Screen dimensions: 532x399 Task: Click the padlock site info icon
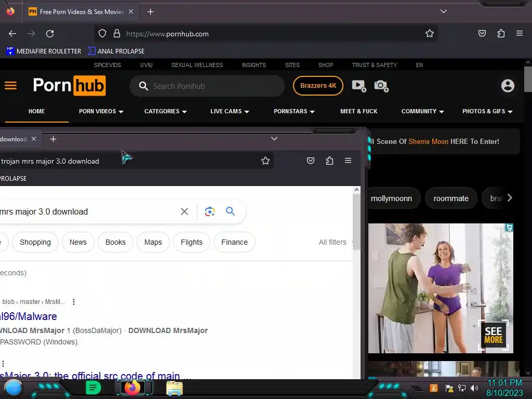(x=117, y=34)
